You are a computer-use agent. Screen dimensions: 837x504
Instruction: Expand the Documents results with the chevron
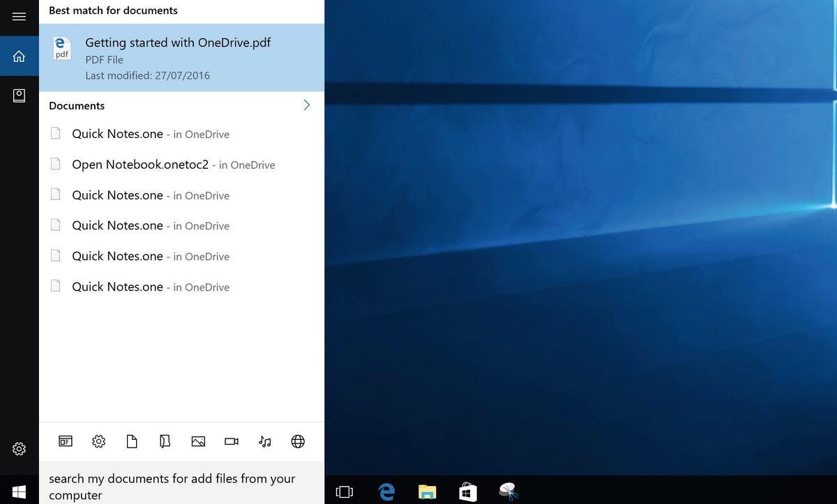point(306,105)
